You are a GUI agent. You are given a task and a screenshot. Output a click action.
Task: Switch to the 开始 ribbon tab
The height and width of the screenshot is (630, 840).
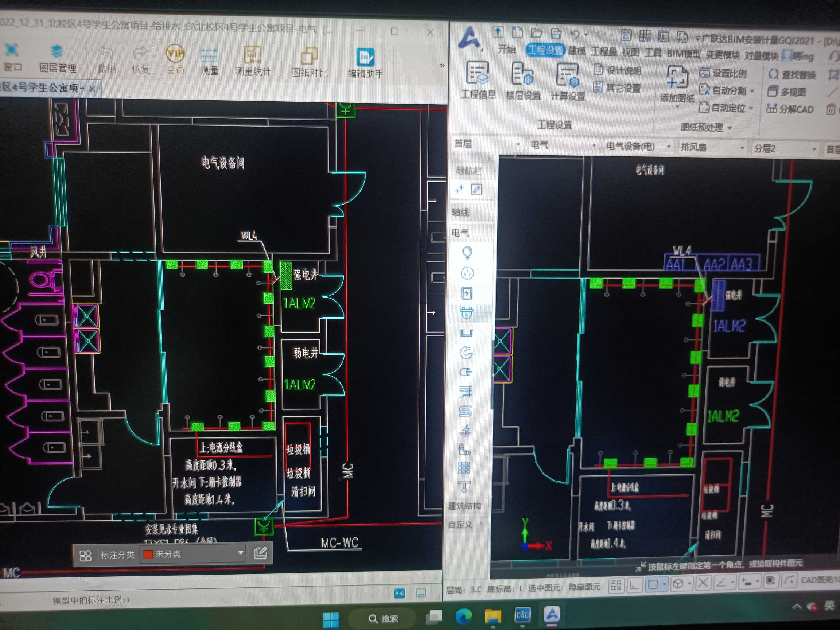(506, 49)
